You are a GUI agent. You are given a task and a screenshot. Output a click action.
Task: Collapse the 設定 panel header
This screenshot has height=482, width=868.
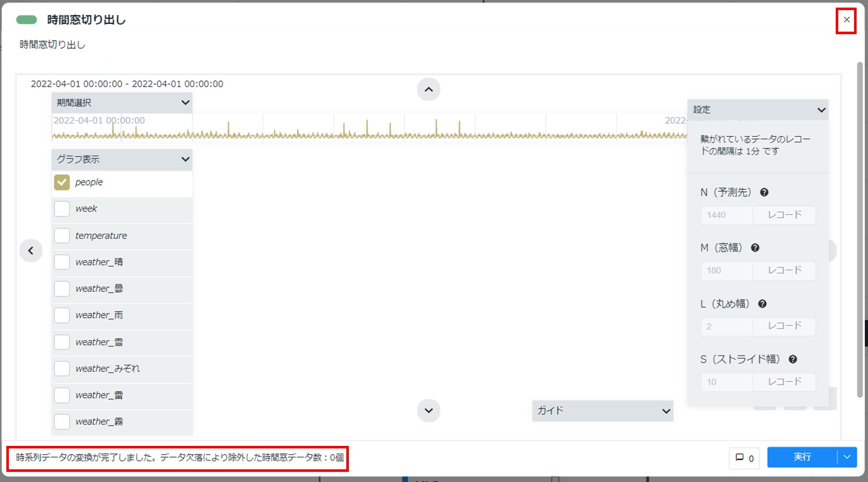(758, 110)
